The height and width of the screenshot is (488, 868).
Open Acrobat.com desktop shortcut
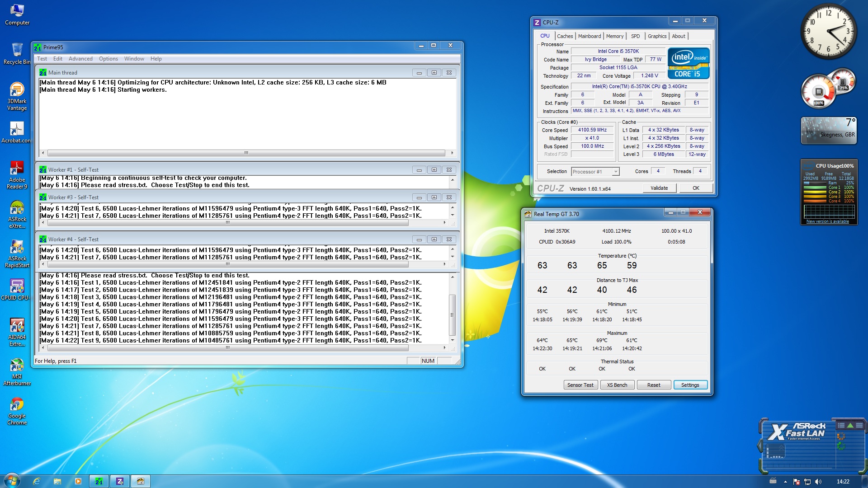17,132
